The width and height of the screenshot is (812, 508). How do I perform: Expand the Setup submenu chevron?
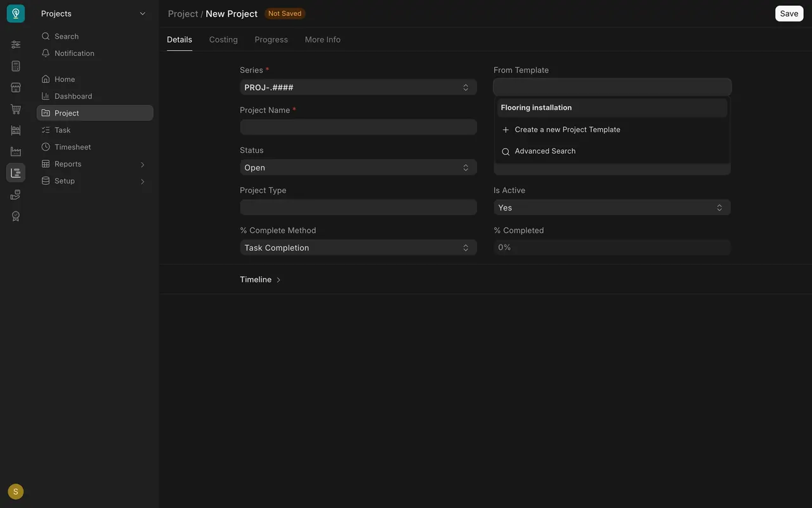[142, 182]
